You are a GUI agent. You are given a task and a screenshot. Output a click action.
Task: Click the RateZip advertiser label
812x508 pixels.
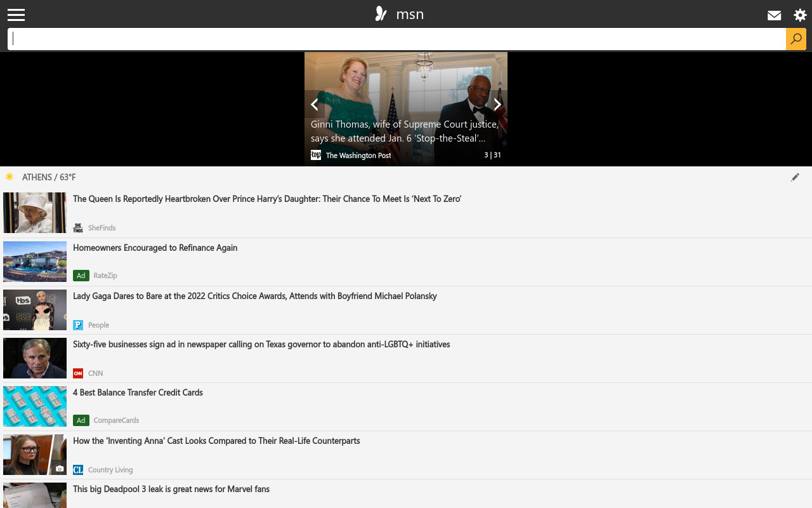coord(105,276)
